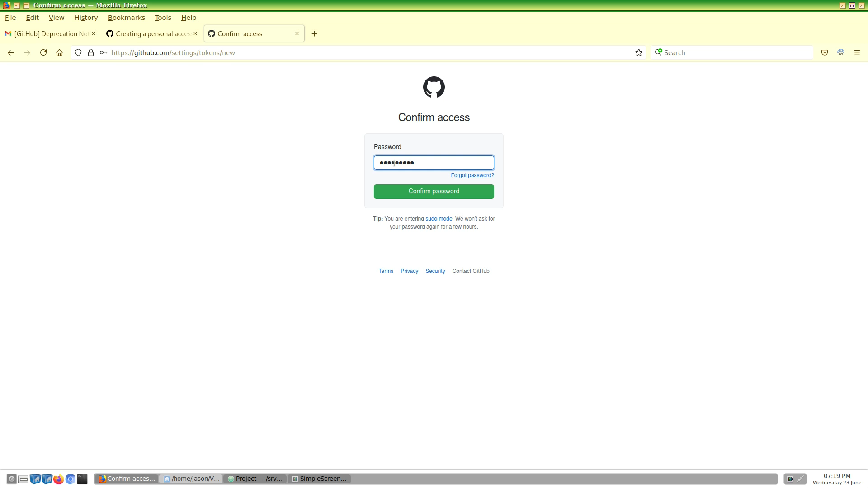Open the sudo mode link
Image resolution: width=868 pixels, height=488 pixels.
tap(439, 219)
